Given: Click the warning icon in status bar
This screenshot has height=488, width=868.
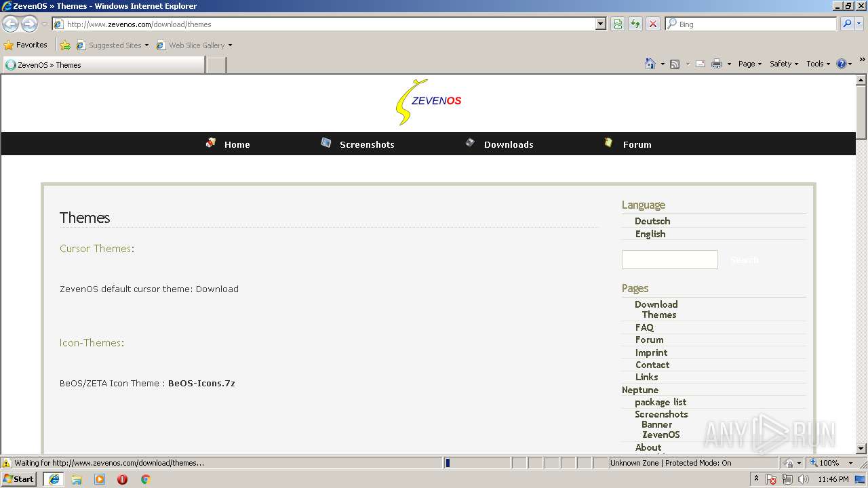Looking at the screenshot, I should 7,463.
